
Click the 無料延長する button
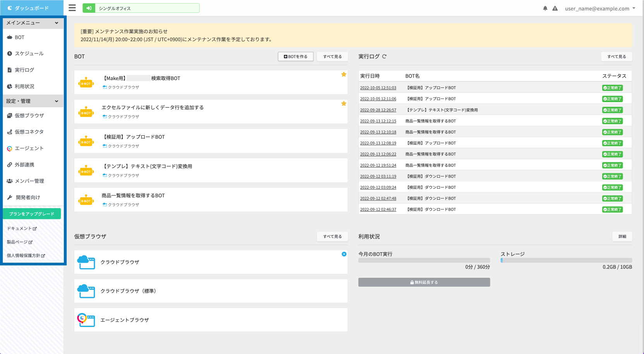tap(424, 282)
